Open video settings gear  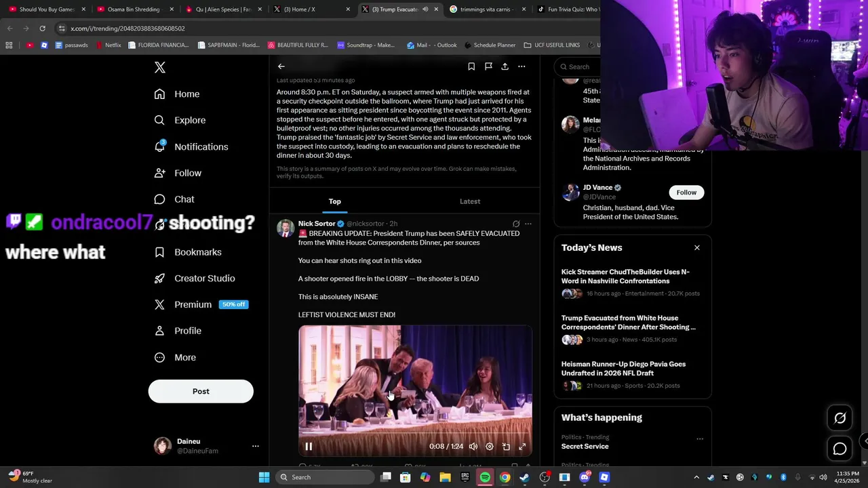pos(490,447)
